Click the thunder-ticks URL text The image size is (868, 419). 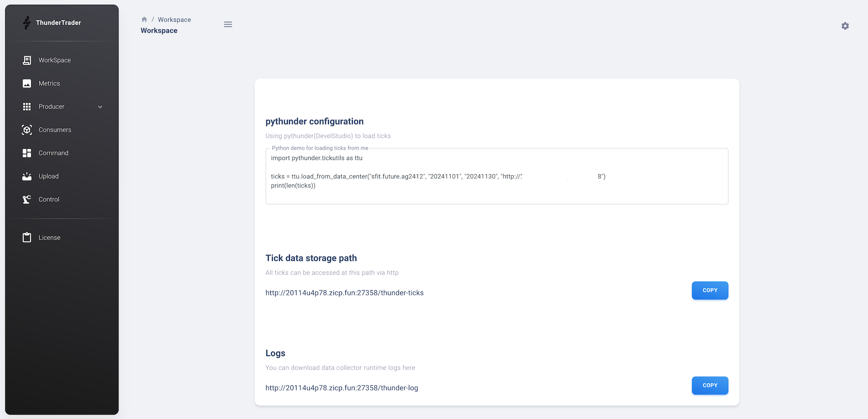pyautogui.click(x=345, y=293)
